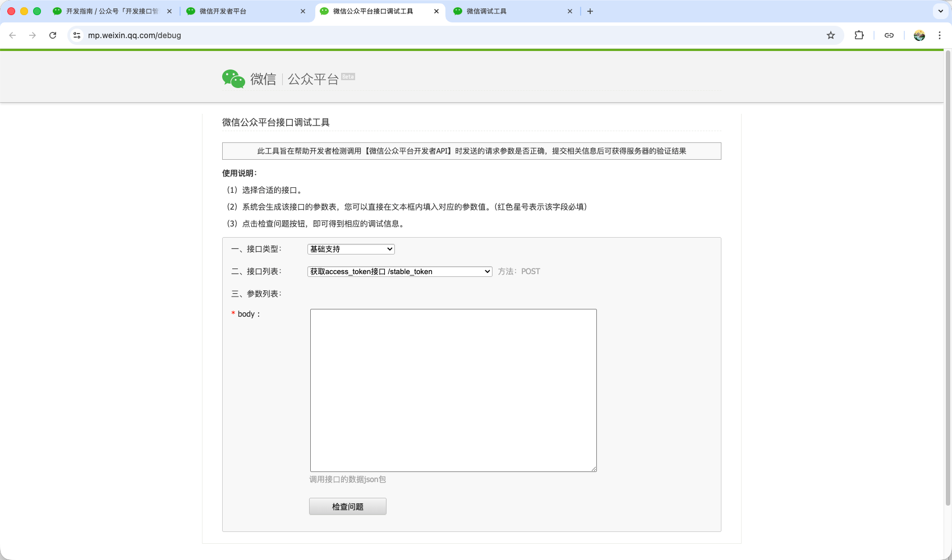Click the 微信公众平台接口调试工具 page heading
This screenshot has width=952, height=560.
point(276,122)
